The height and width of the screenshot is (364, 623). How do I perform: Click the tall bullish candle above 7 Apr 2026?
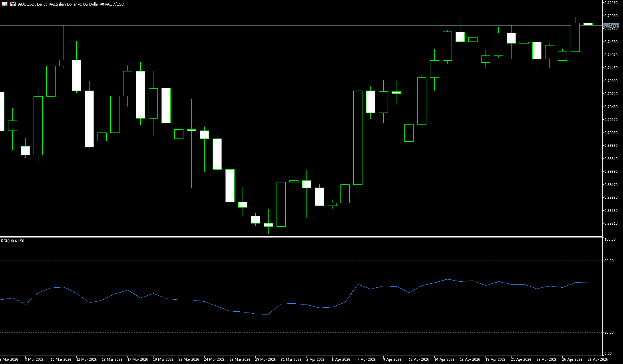tap(358, 138)
